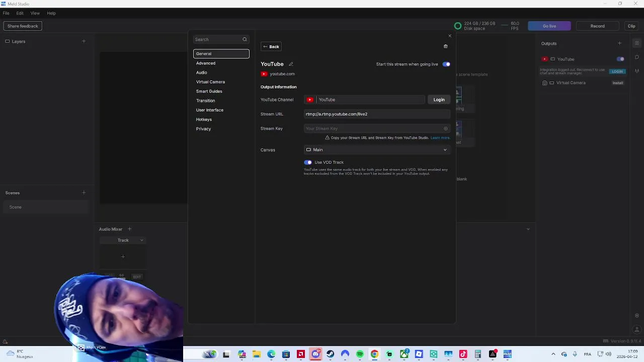
Task: Switch to Advanced settings
Action: 206,63
